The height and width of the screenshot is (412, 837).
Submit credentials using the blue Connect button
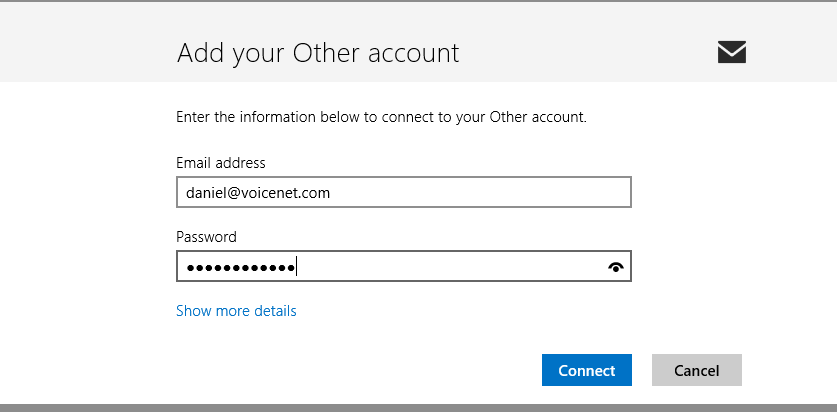587,370
